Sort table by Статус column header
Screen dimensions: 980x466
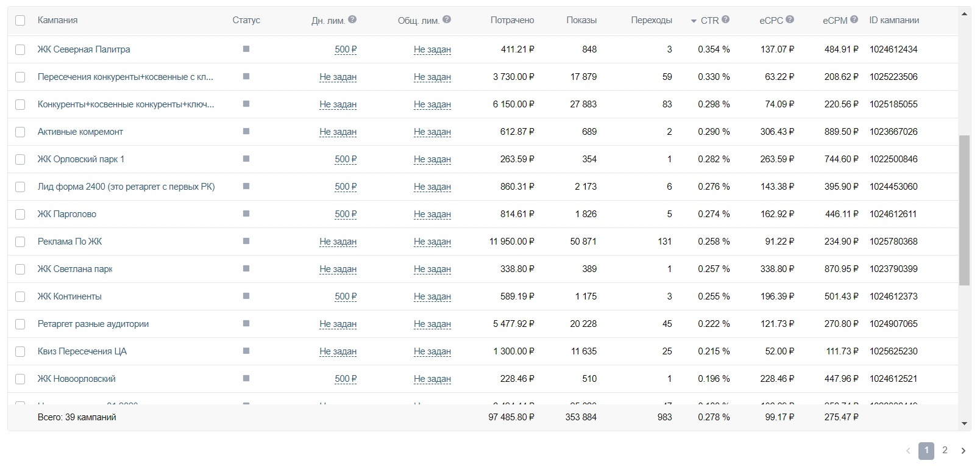click(x=246, y=20)
